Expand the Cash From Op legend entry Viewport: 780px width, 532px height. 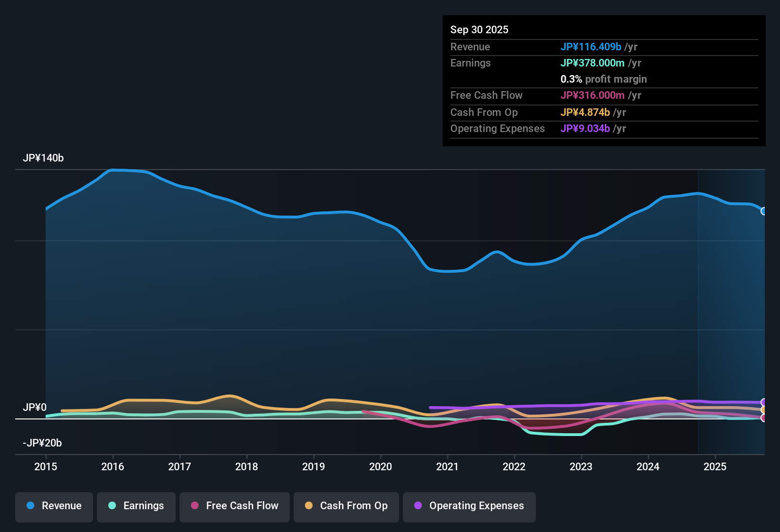click(x=346, y=507)
